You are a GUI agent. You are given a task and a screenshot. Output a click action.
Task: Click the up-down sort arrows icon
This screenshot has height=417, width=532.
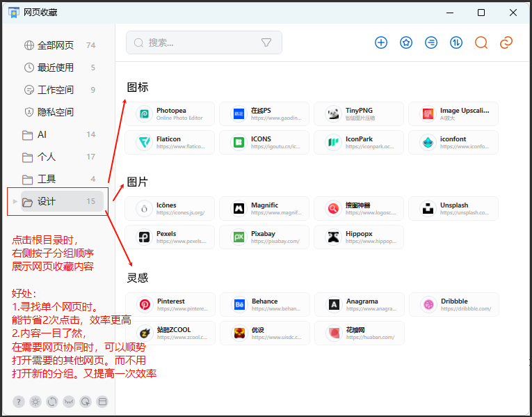456,42
